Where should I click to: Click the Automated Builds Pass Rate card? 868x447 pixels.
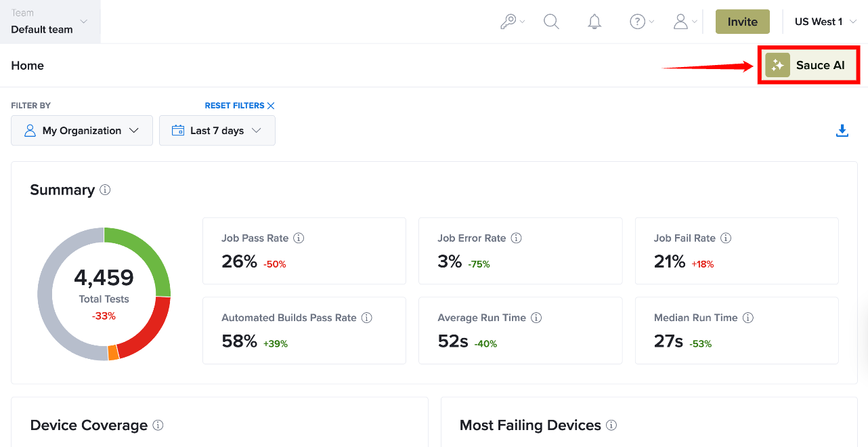tap(304, 331)
